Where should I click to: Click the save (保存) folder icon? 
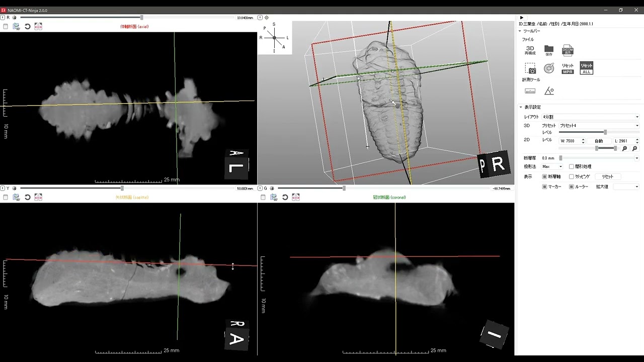tap(549, 50)
